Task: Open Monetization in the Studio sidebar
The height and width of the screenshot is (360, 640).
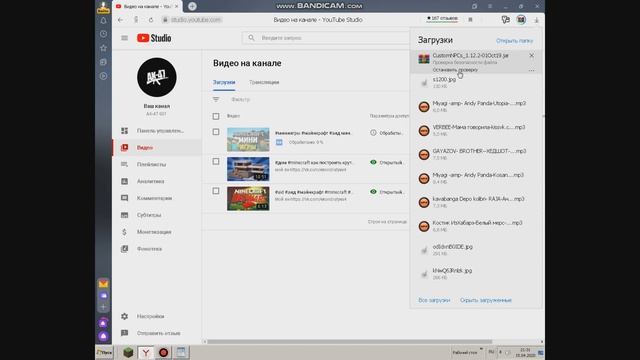Action: tap(157, 232)
